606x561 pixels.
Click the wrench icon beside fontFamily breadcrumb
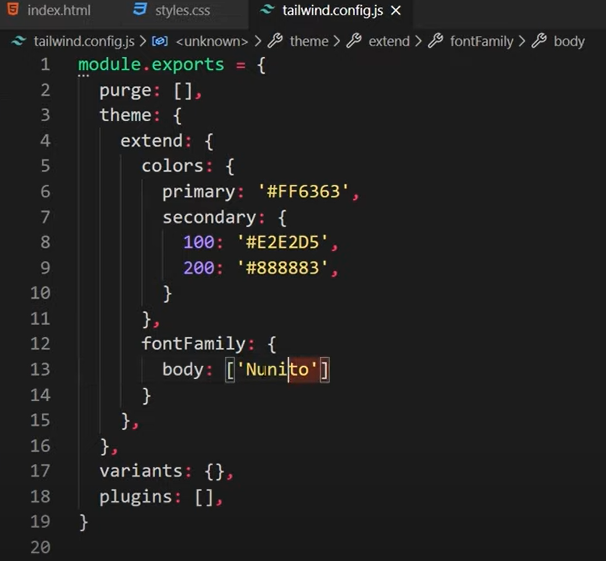(436, 41)
